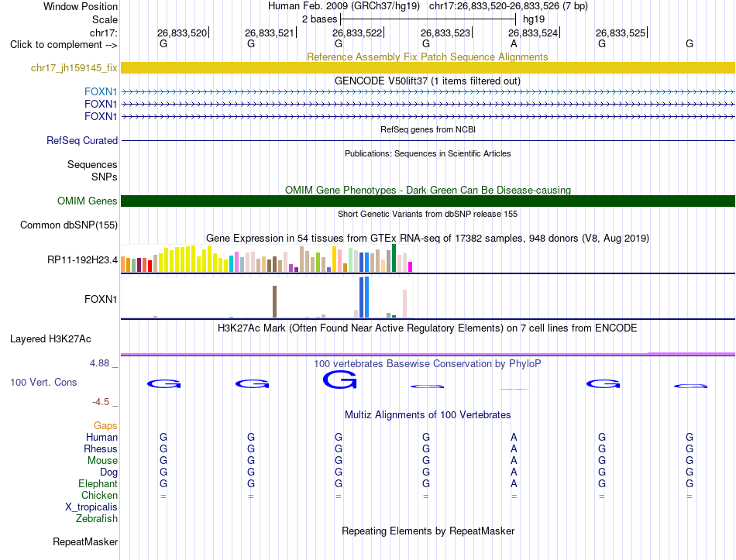Click the tallest blue G conservation letter
The width and height of the screenshot is (736, 560).
(x=340, y=380)
